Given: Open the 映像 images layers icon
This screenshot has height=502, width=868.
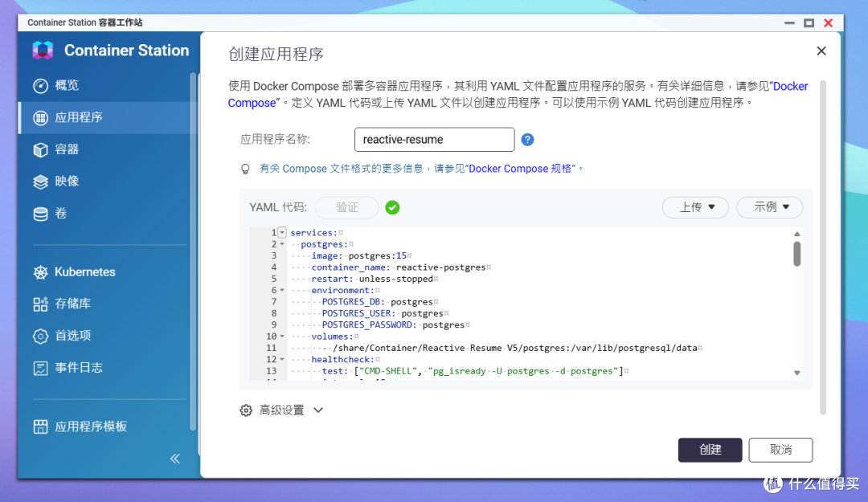Looking at the screenshot, I should point(40,182).
